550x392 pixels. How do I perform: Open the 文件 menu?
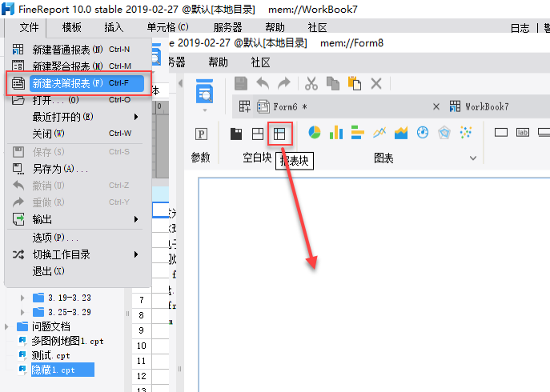tap(29, 27)
